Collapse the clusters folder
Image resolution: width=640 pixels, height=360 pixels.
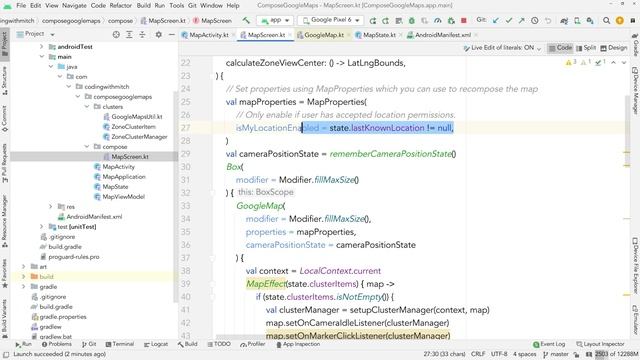coord(87,107)
